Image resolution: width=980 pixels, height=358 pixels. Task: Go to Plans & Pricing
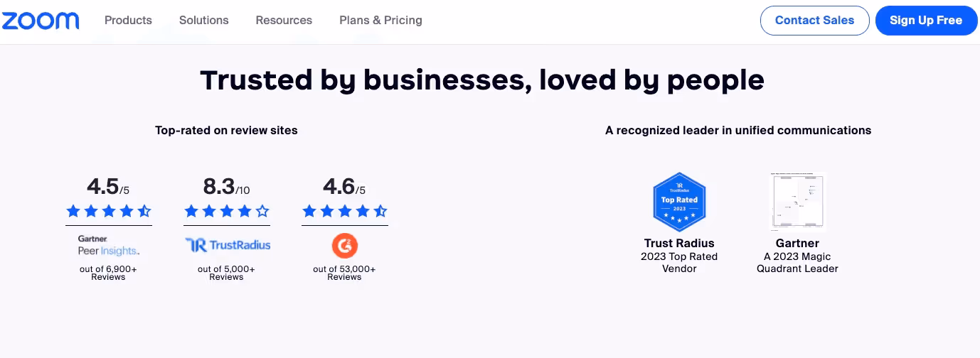[x=380, y=20]
